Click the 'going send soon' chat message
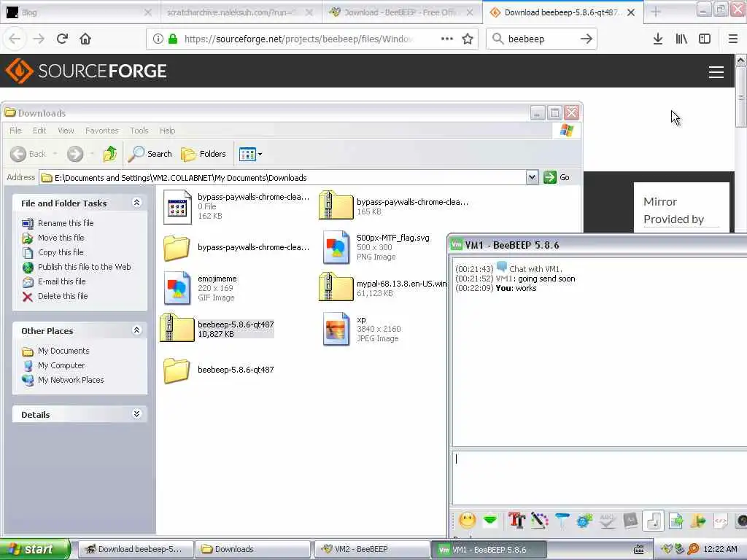747x560 pixels. (x=546, y=279)
